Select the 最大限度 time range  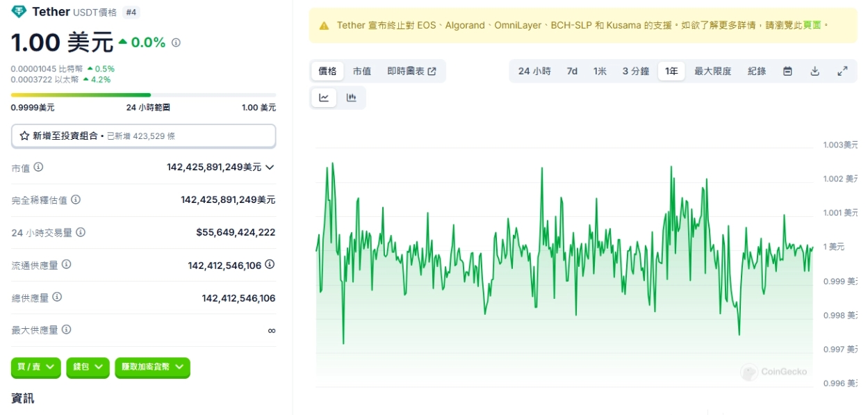tap(713, 71)
